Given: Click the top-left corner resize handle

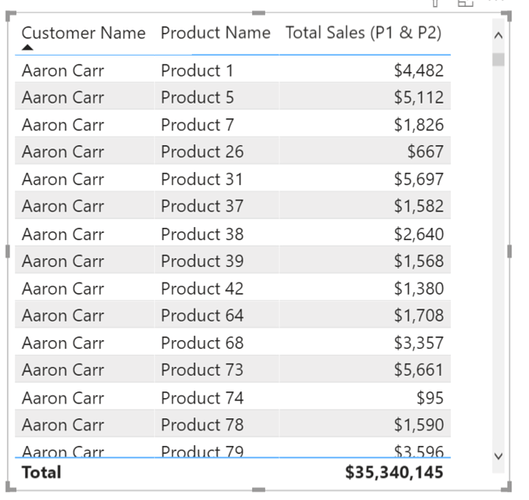Looking at the screenshot, I should click(11, 16).
